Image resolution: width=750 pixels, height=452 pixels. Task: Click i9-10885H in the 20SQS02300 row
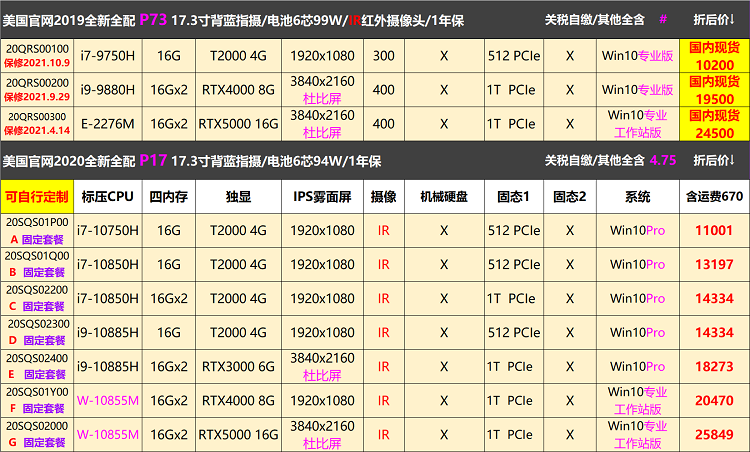click(x=108, y=332)
